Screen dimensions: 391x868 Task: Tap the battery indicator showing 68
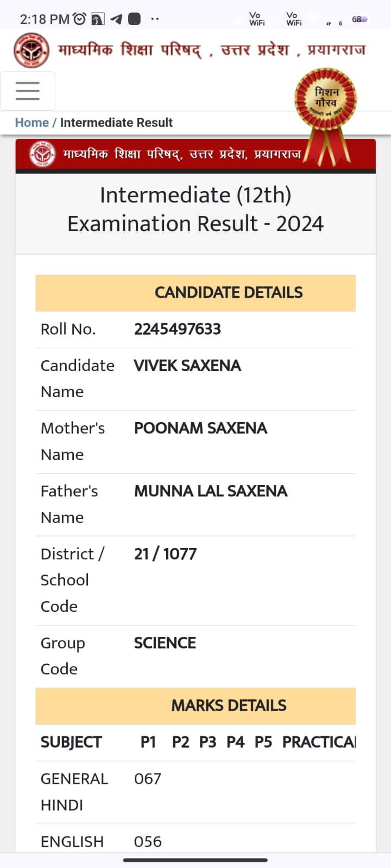pos(359,19)
